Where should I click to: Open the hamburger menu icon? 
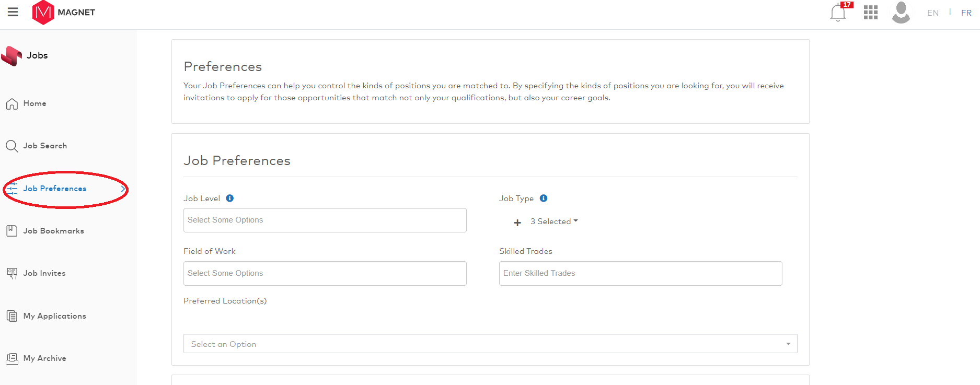point(13,12)
